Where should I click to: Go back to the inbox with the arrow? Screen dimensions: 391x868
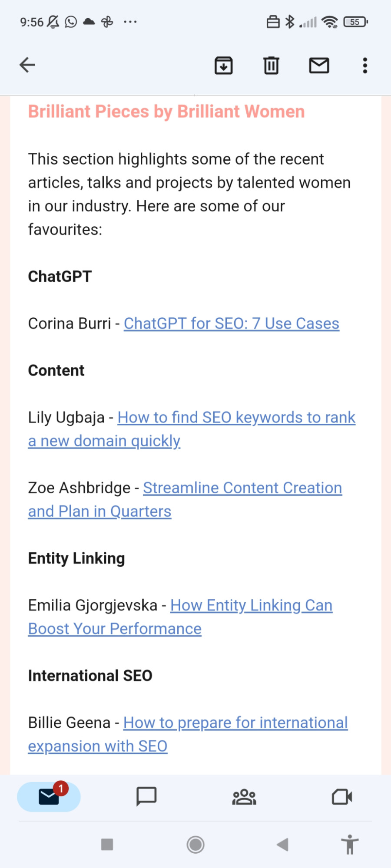pyautogui.click(x=27, y=65)
